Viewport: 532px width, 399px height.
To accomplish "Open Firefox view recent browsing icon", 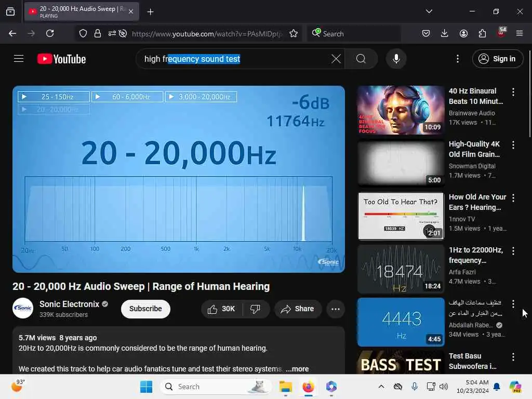I will (10, 11).
